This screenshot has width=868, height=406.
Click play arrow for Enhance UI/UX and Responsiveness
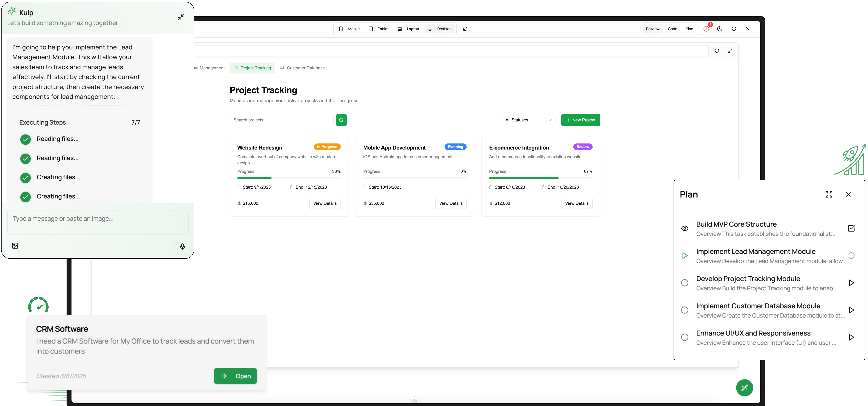(x=851, y=338)
